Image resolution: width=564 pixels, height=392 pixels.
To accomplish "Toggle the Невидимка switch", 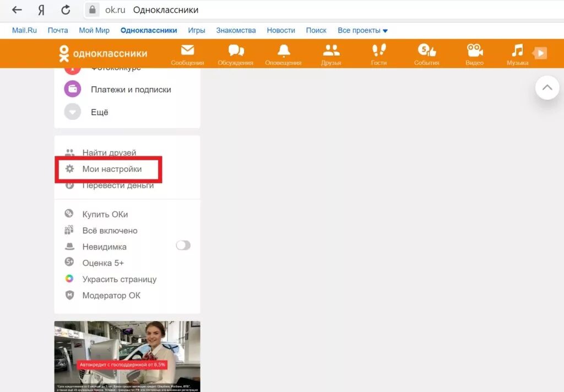I will [x=183, y=246].
